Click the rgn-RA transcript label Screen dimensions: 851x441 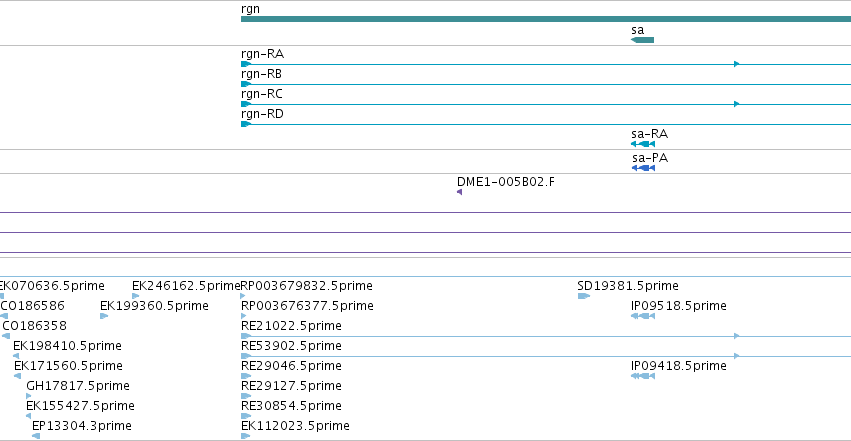[263, 54]
